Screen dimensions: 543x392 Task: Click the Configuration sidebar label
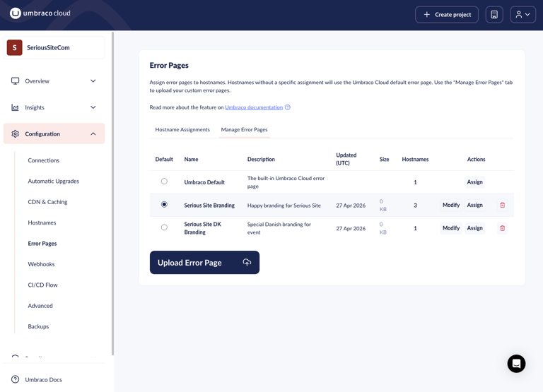coord(42,134)
